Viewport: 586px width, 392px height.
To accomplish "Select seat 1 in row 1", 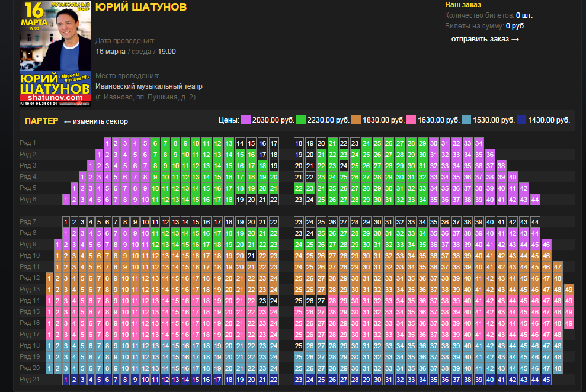I will (107, 143).
